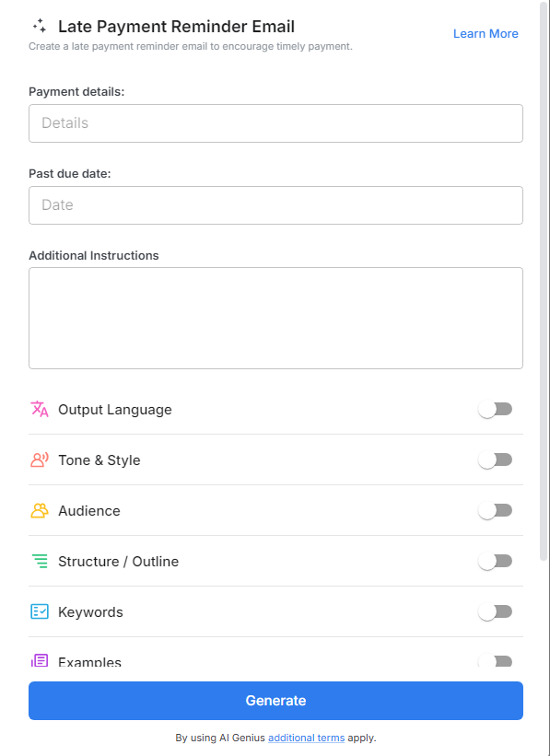View the additional terms link

pyautogui.click(x=306, y=738)
